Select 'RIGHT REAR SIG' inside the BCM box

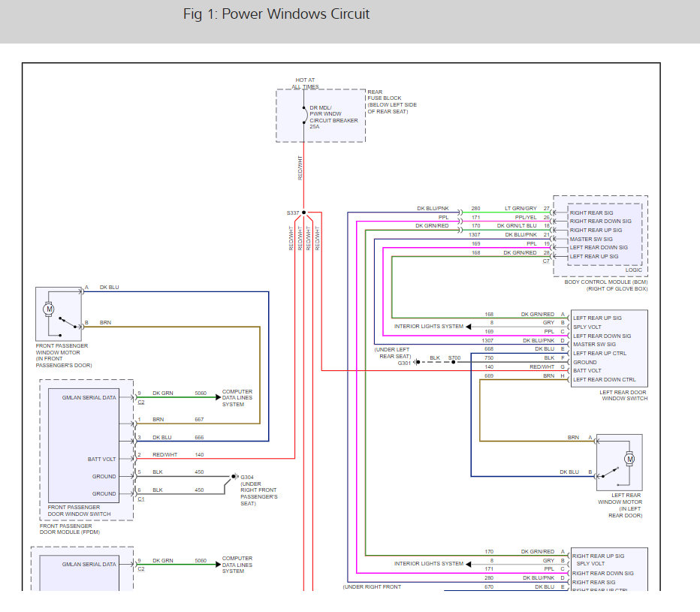[x=591, y=213]
